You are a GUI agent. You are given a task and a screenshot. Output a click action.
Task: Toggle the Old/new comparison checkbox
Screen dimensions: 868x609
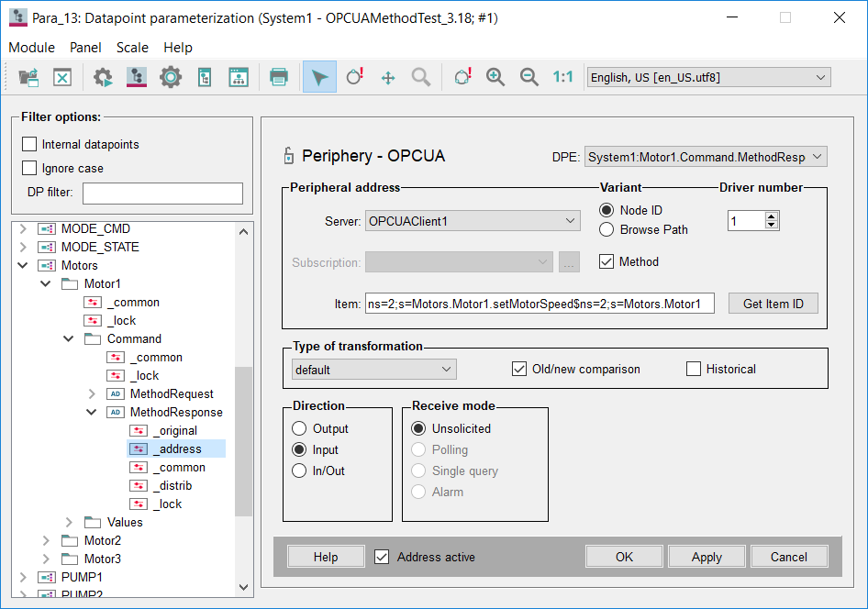point(519,369)
